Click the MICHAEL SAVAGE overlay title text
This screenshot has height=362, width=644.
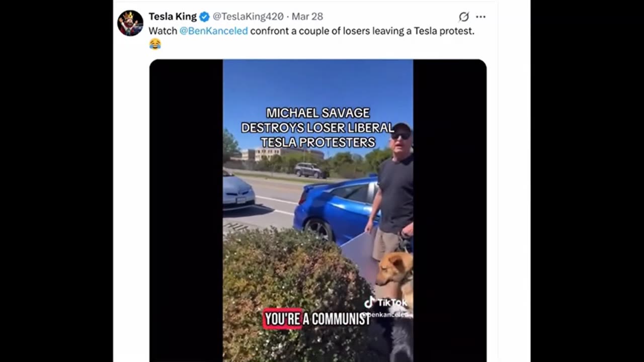pyautogui.click(x=318, y=113)
